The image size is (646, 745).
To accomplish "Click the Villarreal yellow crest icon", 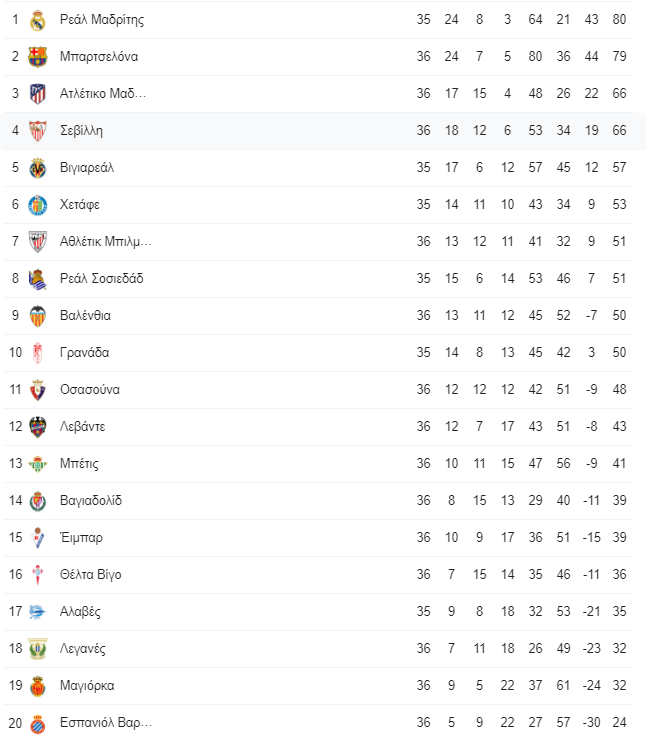I will pyautogui.click(x=38, y=168).
